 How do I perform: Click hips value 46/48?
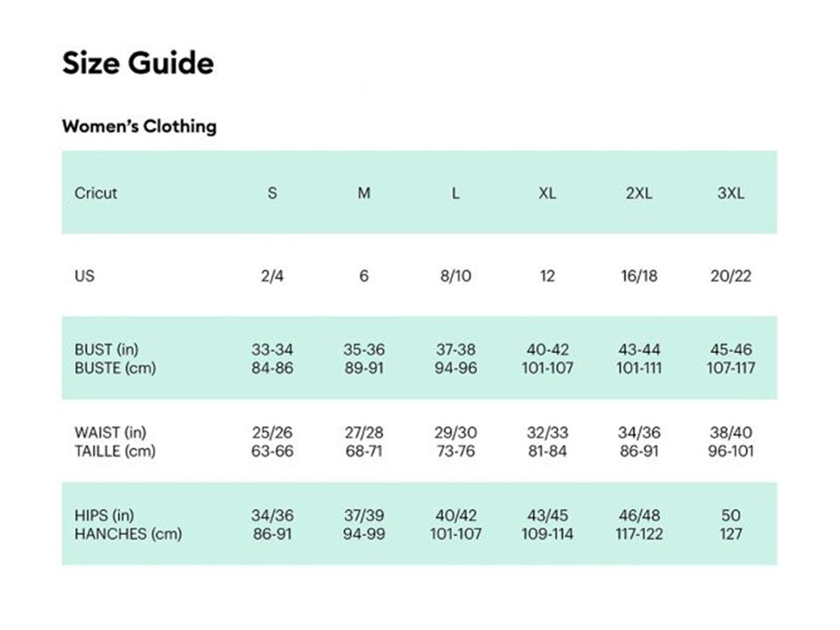click(639, 516)
